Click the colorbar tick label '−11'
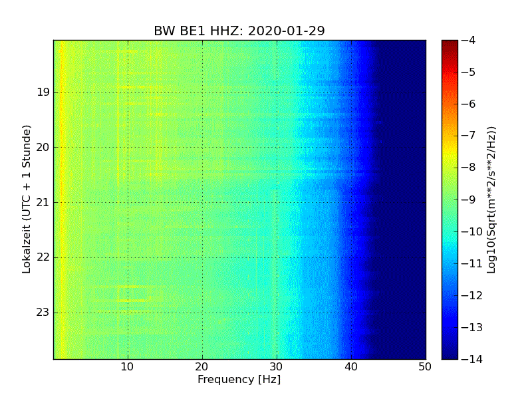Image resolution: width=532 pixels, height=399 pixels. click(472, 263)
